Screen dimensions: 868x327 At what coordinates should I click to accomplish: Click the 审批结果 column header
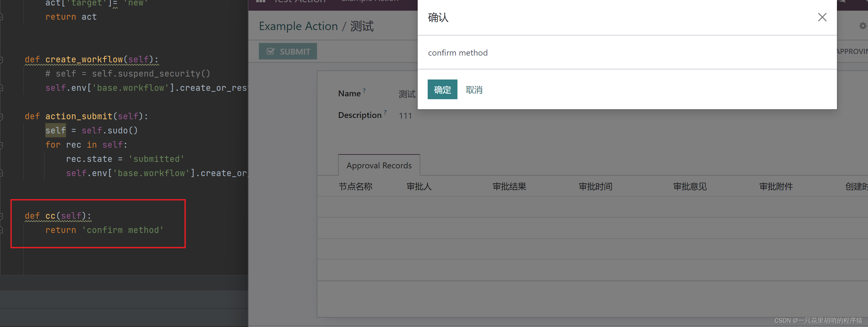coord(509,186)
